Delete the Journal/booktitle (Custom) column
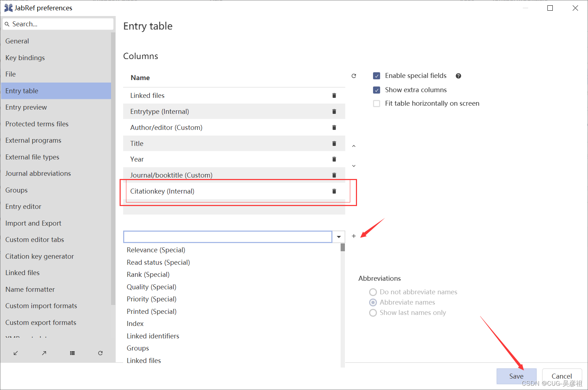The image size is (588, 390). click(334, 175)
